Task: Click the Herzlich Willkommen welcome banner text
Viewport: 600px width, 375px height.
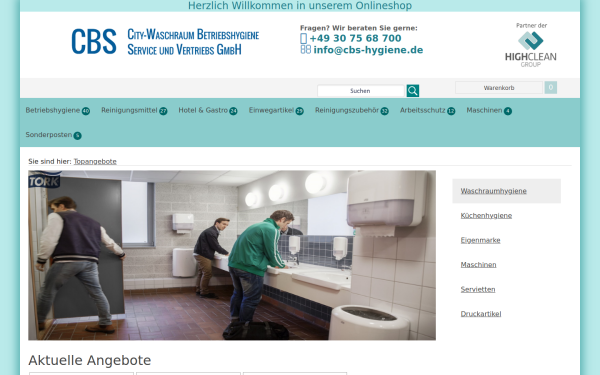Action: pos(300,6)
